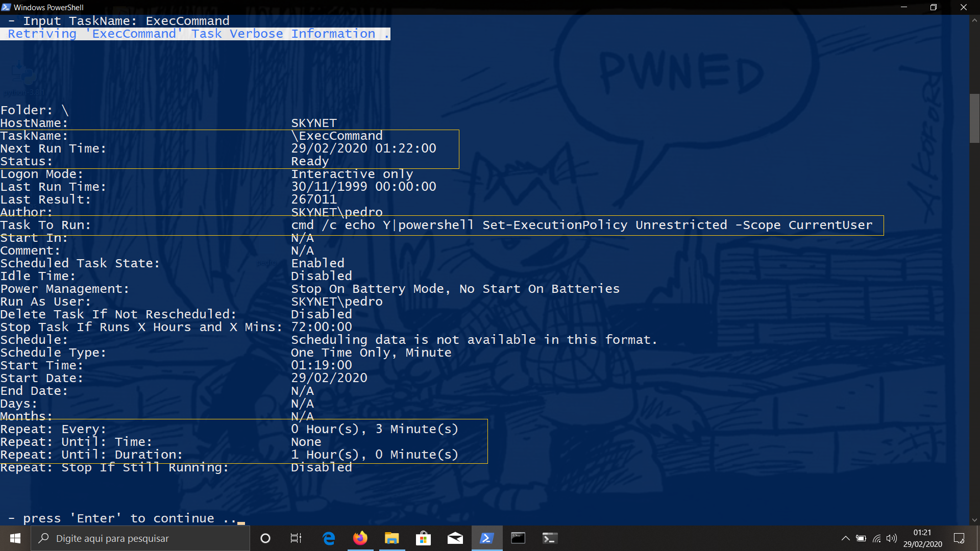
Task: Expand the hidden tray icons chevron
Action: click(846, 538)
